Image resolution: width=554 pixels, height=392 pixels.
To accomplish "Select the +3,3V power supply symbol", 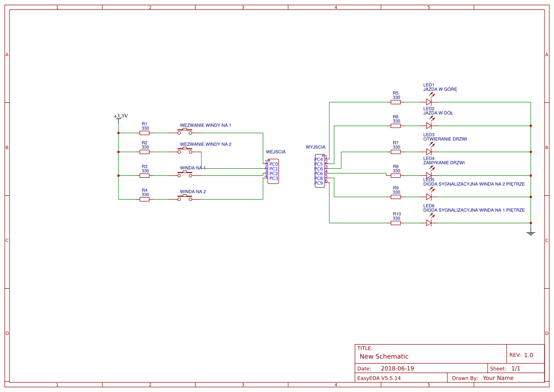I will tap(118, 119).
